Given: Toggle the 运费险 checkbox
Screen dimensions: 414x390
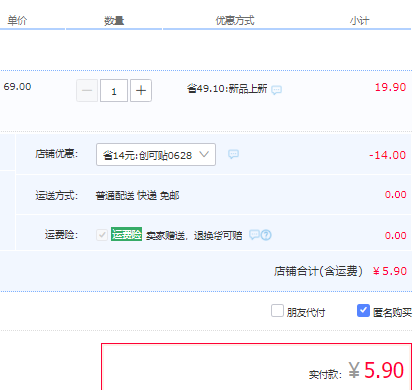Looking at the screenshot, I should [x=102, y=235].
